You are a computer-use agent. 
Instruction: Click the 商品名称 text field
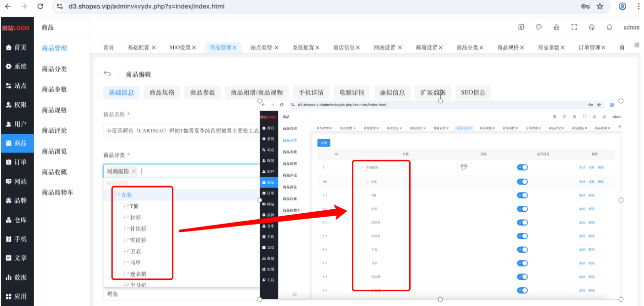(x=182, y=131)
